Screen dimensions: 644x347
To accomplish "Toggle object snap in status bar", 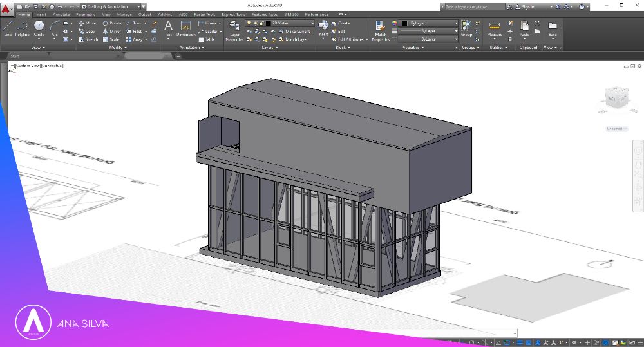I will pos(507,342).
